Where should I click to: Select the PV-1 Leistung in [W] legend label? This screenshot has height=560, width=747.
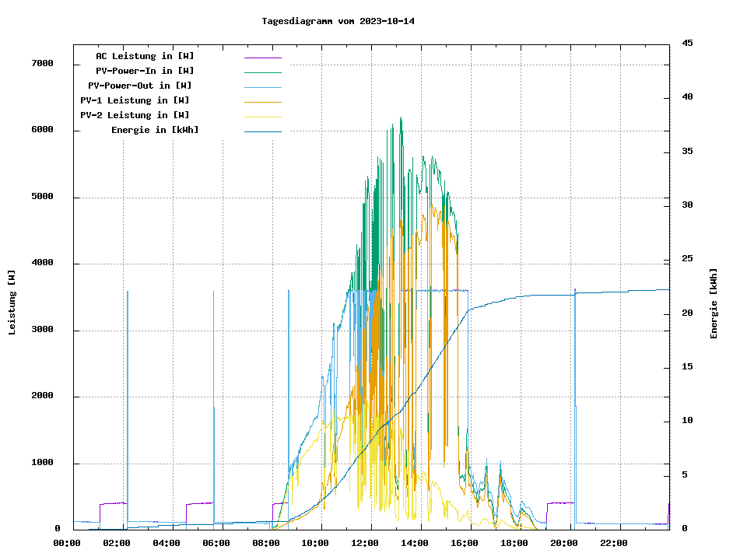pos(135,100)
